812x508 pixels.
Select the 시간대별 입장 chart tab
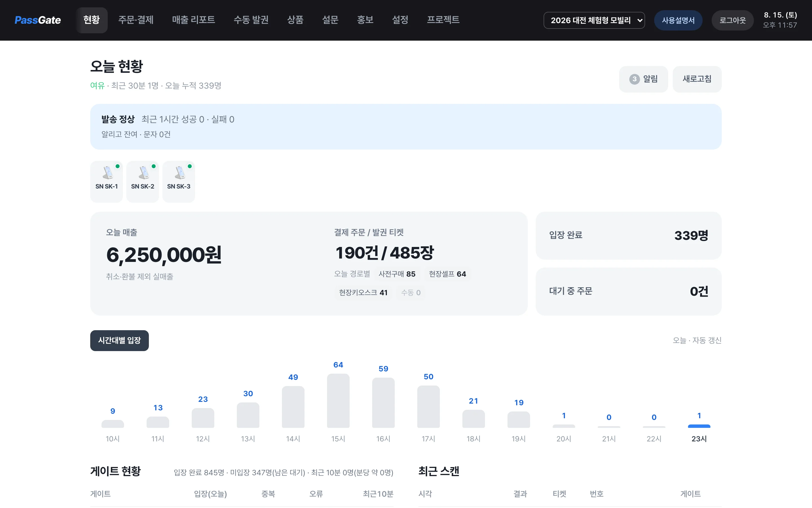tap(120, 340)
